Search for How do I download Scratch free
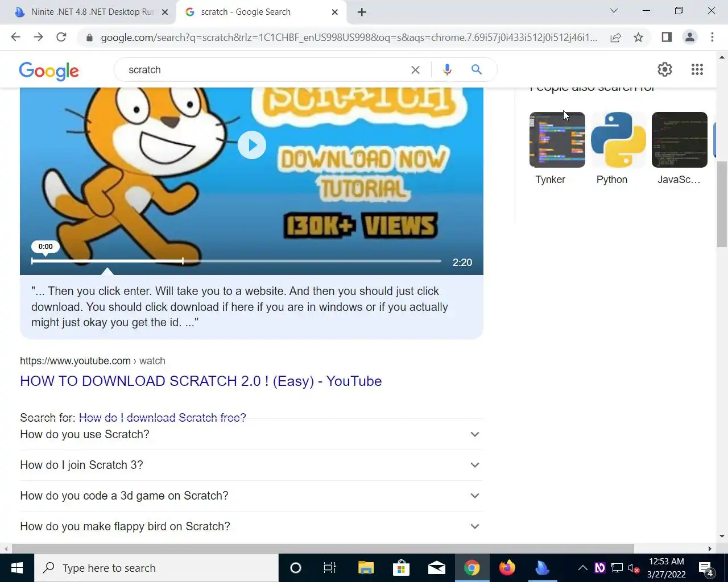728x582 pixels. [163, 417]
